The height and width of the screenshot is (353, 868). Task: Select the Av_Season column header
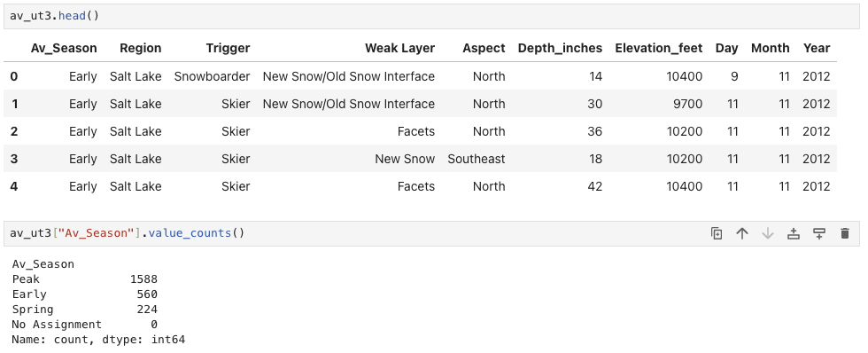coord(64,48)
